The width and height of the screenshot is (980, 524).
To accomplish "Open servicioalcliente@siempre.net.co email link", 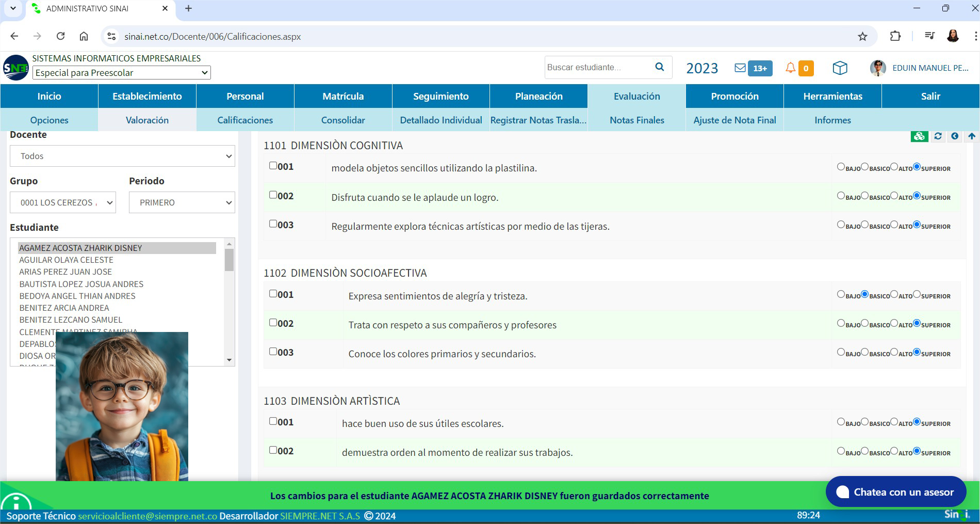I will coord(148,516).
